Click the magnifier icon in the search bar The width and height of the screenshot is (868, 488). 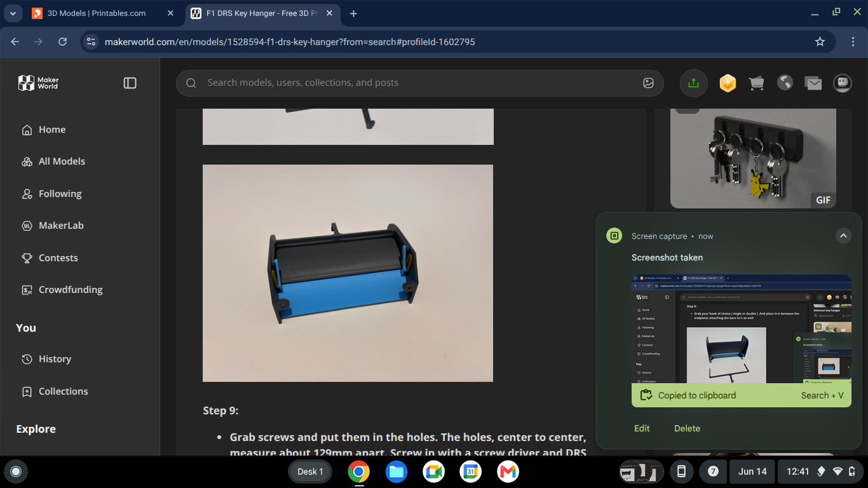(191, 83)
